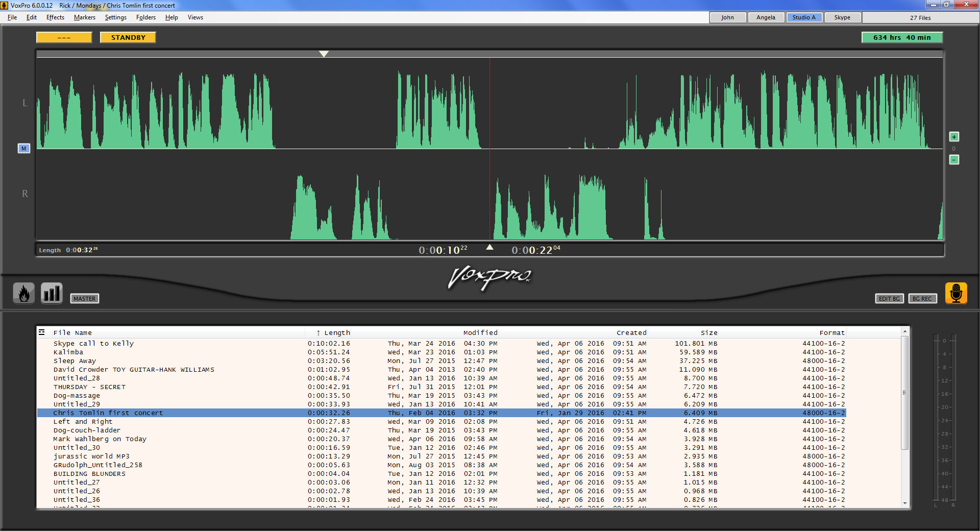Click the file list column menu icon
The image size is (980, 531).
[42, 332]
